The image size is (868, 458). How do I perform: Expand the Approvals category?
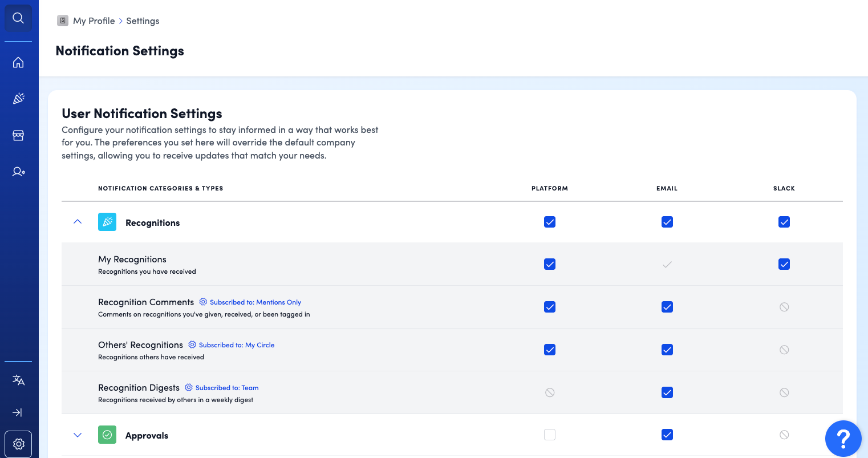click(x=78, y=435)
